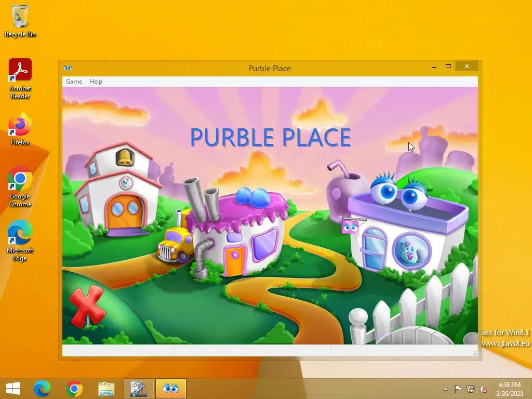The width and height of the screenshot is (532, 399).
Task: Open the Help menu
Action: click(96, 82)
